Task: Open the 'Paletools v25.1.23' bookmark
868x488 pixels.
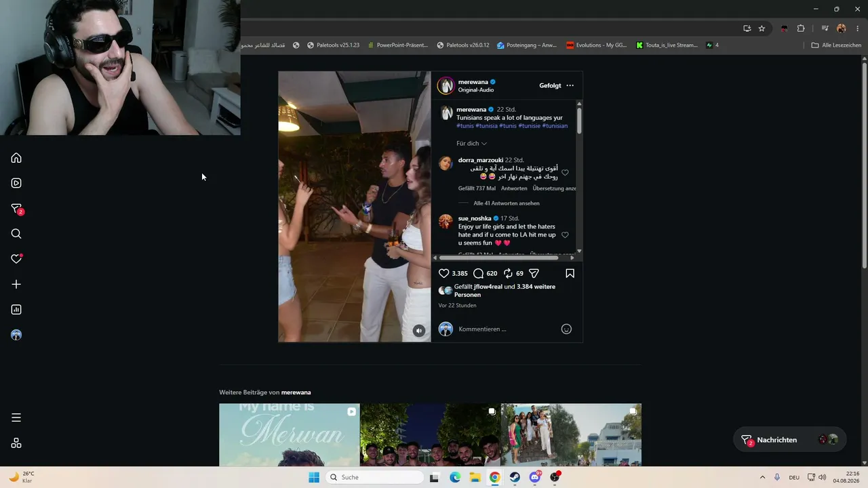Action: 333,45
